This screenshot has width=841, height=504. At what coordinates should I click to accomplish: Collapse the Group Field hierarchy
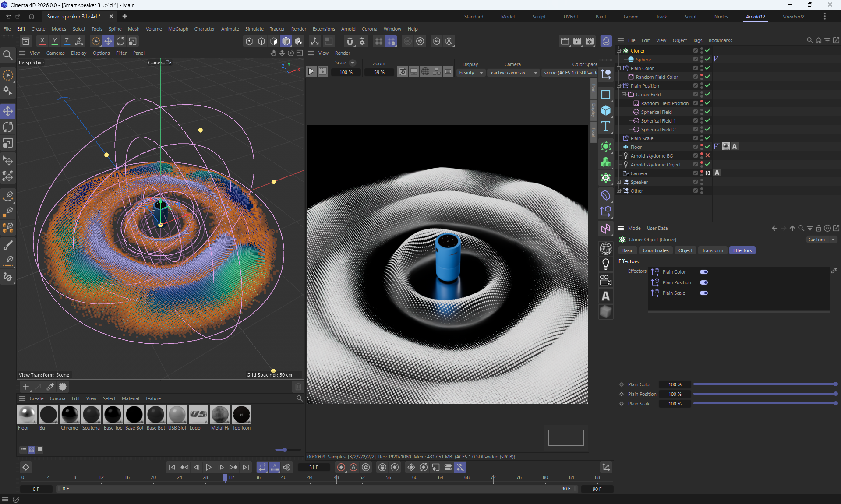click(624, 95)
